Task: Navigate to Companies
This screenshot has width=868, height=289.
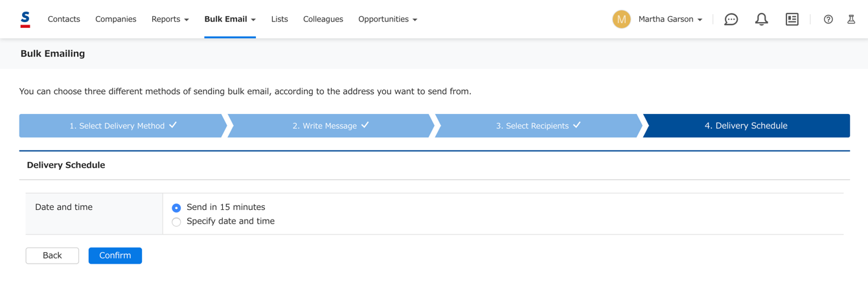Action: click(x=116, y=19)
